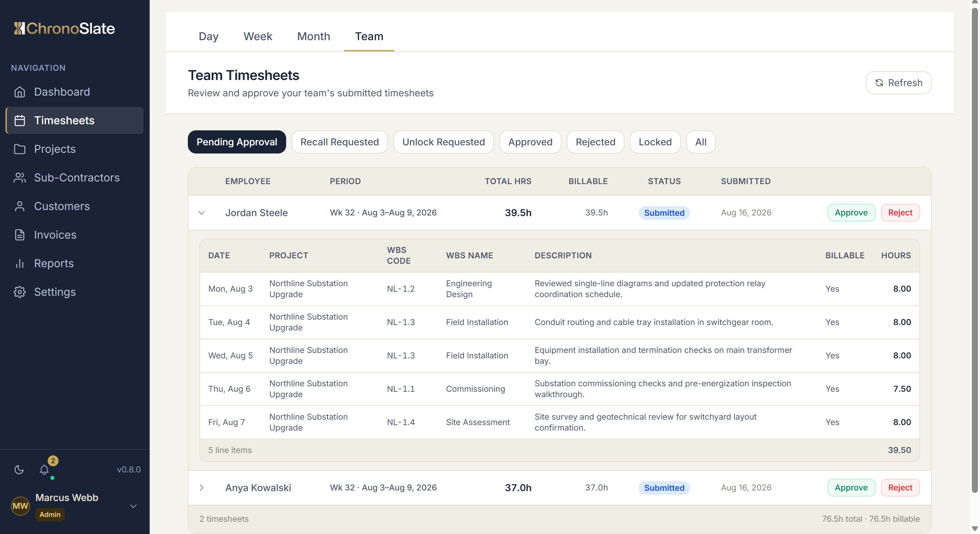Click the v0.8.0 version label

(x=129, y=469)
